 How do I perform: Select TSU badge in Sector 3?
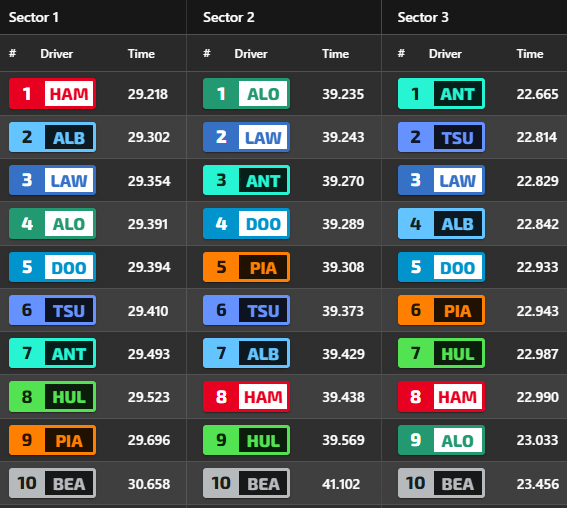441,137
